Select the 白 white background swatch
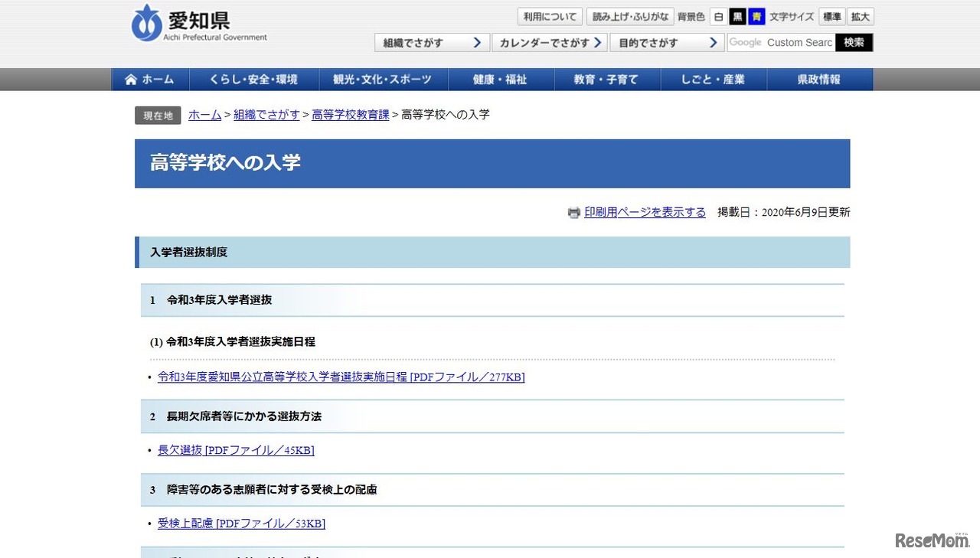The image size is (980, 558). point(719,16)
